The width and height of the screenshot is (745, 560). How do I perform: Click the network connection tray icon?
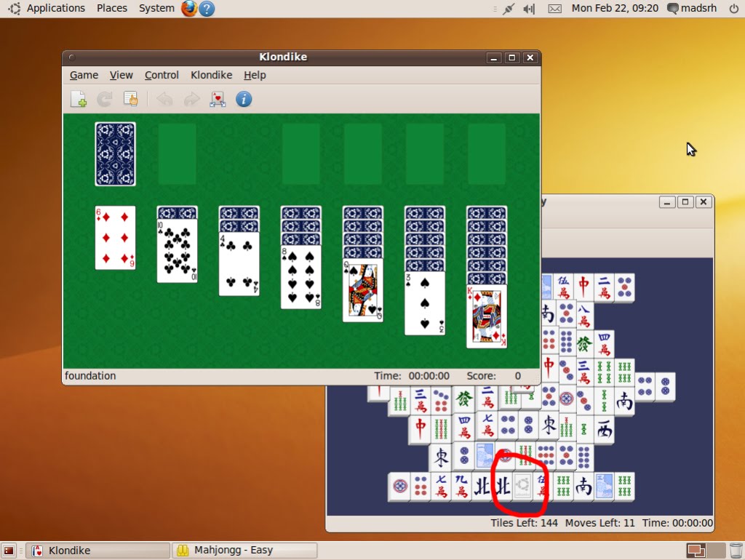pos(509,9)
